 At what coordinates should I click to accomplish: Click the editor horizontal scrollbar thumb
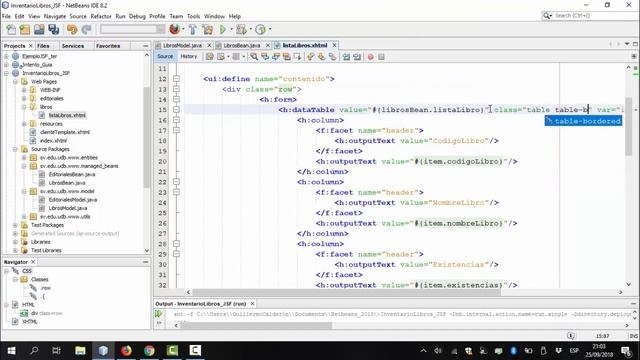coord(346,292)
